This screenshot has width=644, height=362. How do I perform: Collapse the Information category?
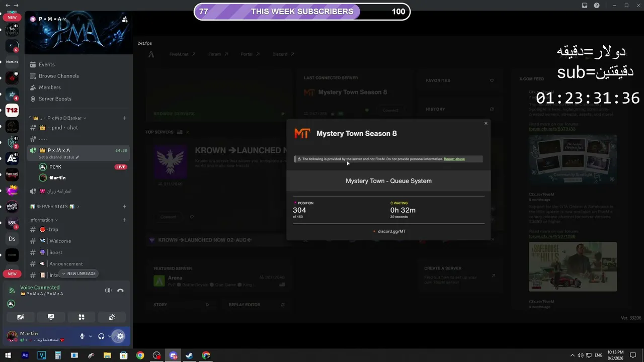[x=43, y=220]
